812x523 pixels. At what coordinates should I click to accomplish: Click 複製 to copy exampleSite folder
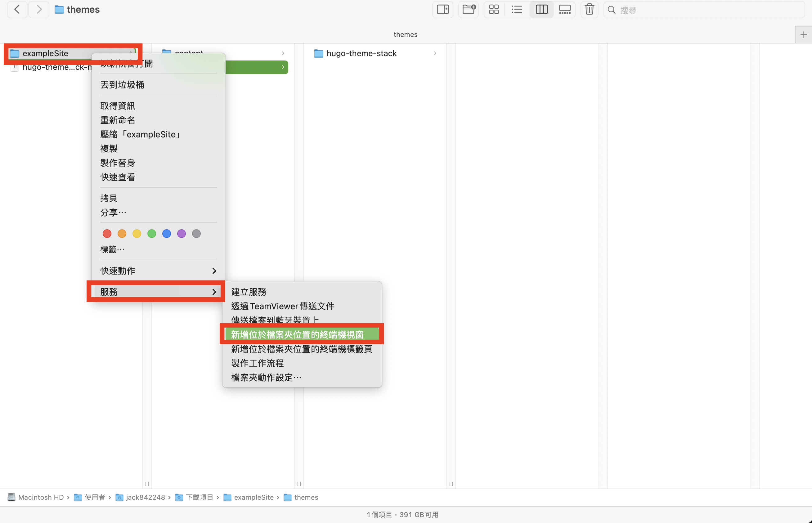coord(109,149)
